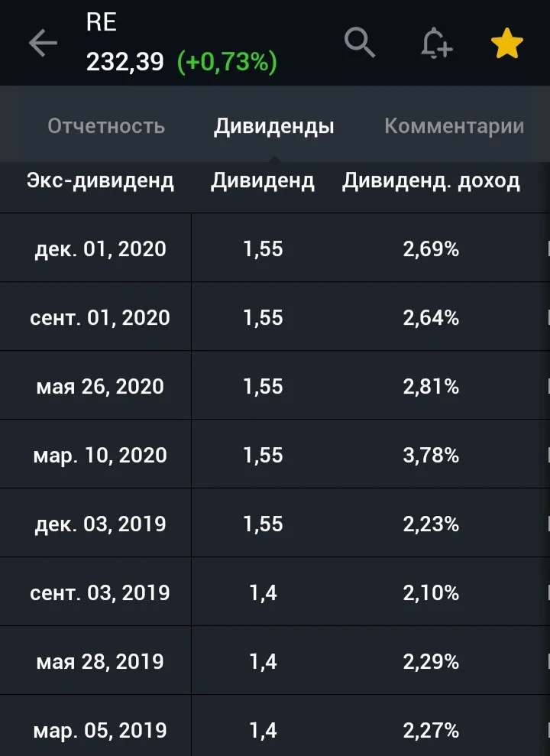Tap the back arrow icon
This screenshot has width=550, height=756.
pos(43,43)
